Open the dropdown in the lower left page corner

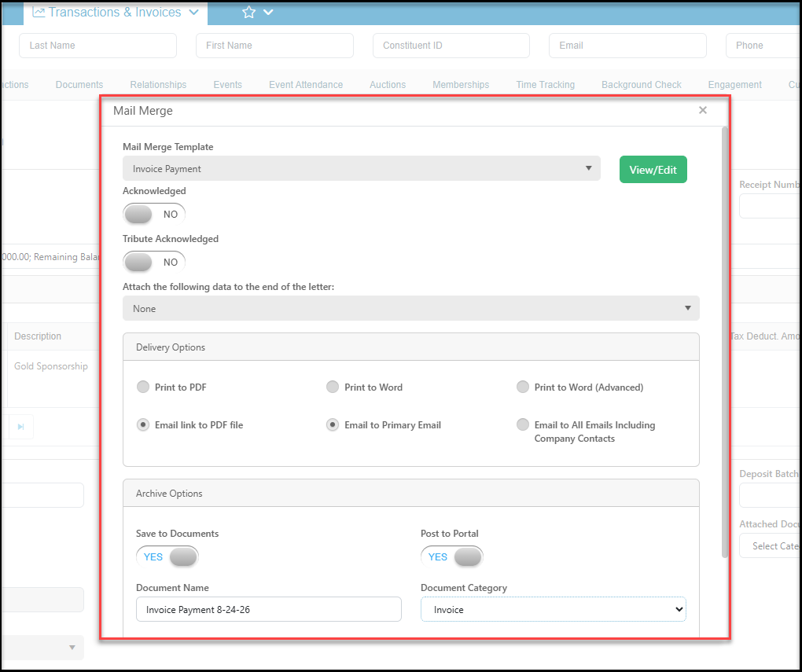43,648
